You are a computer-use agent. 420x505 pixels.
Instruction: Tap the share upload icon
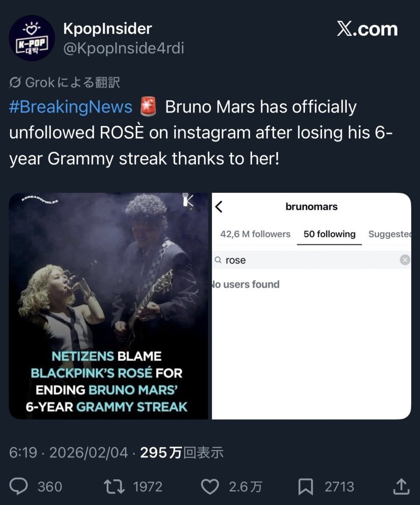(x=401, y=487)
